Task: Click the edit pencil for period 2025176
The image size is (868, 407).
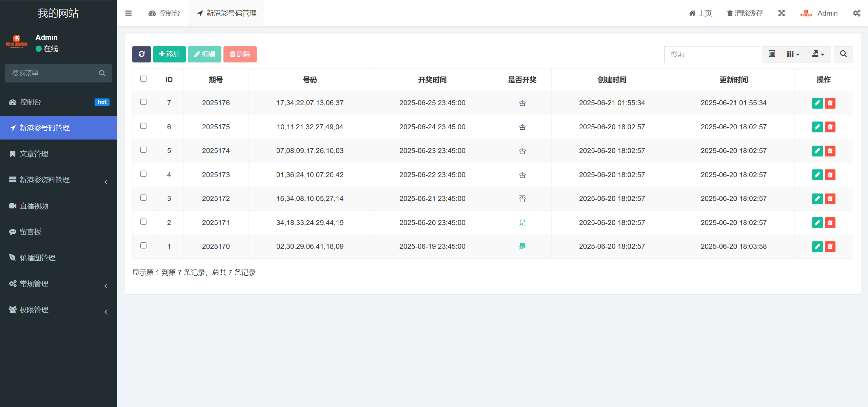Action: (817, 103)
